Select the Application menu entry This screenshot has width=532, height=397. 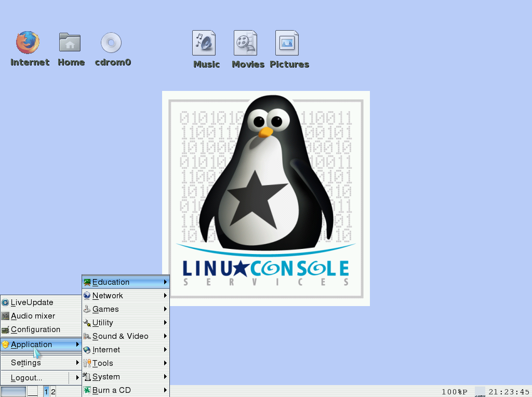click(41, 345)
